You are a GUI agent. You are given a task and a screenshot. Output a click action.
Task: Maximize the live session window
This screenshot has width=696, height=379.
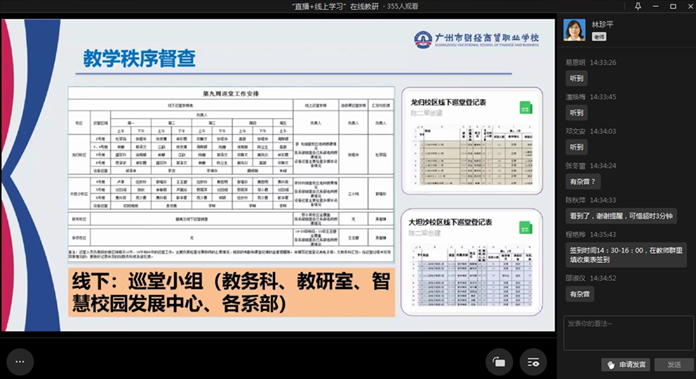pyautogui.click(x=673, y=6)
